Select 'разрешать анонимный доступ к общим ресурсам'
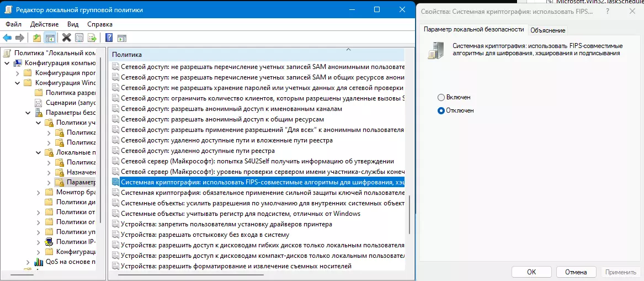The width and height of the screenshot is (644, 281). 222,119
